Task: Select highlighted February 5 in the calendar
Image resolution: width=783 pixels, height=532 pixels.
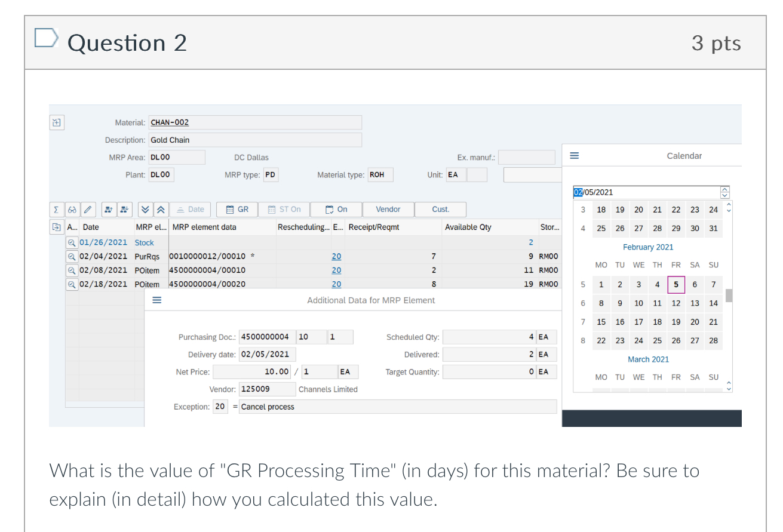Action: click(x=675, y=284)
